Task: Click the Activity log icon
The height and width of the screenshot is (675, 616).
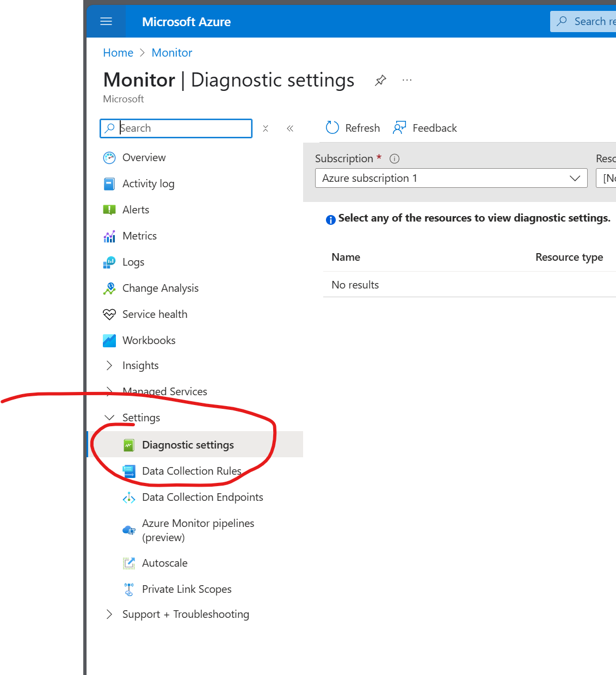Action: coord(109,184)
